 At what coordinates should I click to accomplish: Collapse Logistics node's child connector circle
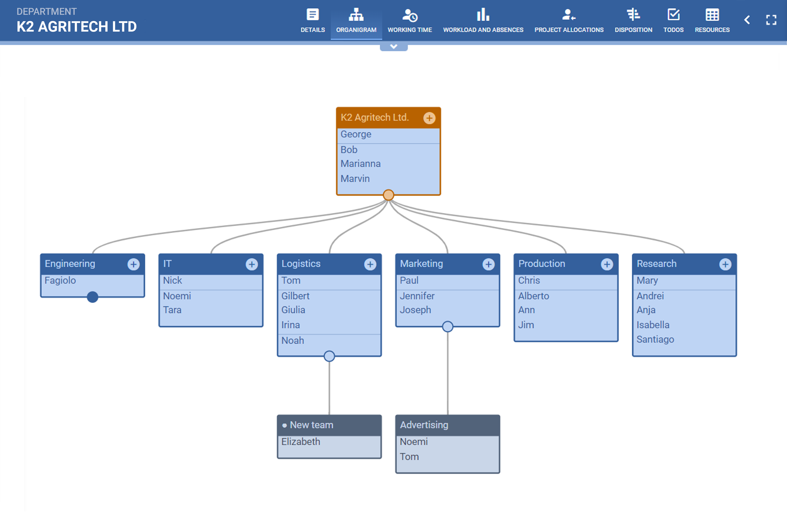tap(329, 356)
